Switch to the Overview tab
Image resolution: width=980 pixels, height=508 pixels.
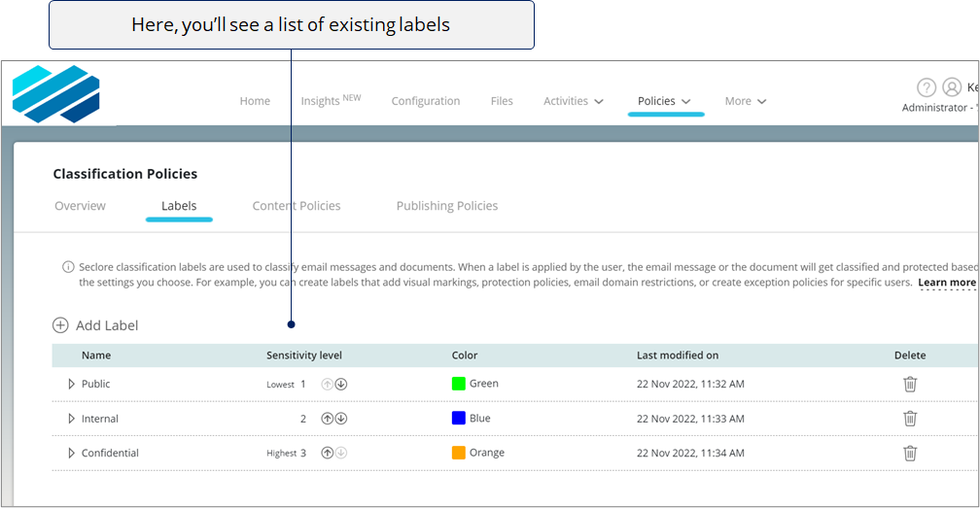80,206
